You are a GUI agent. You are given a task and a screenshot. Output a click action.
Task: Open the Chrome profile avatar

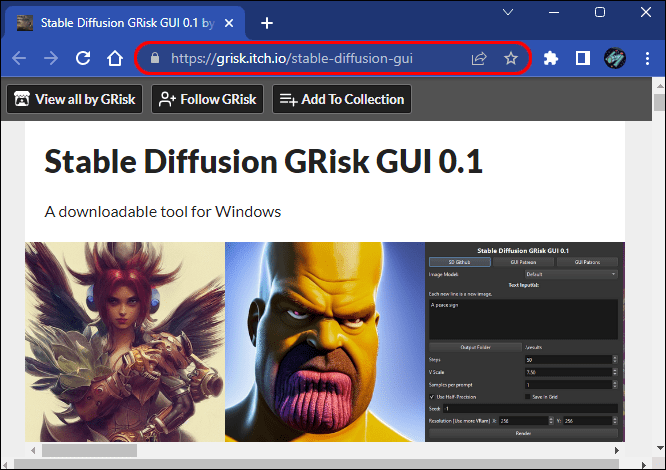[615, 58]
